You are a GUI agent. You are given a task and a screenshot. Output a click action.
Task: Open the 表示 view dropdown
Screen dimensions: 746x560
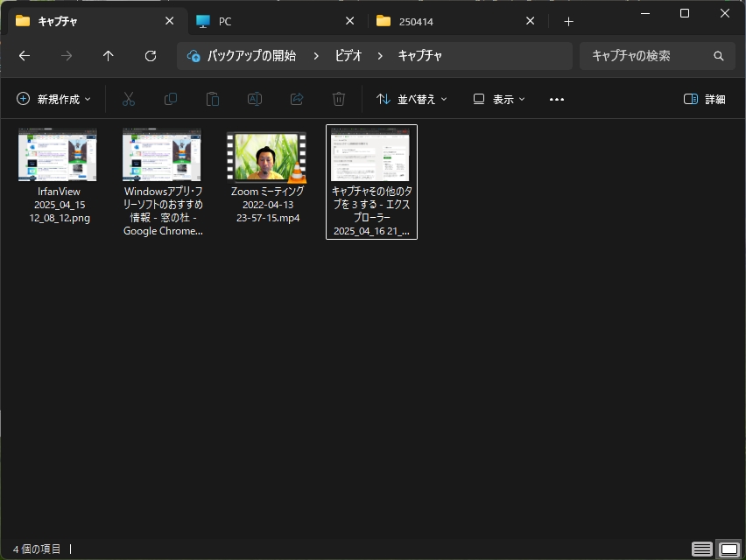499,99
